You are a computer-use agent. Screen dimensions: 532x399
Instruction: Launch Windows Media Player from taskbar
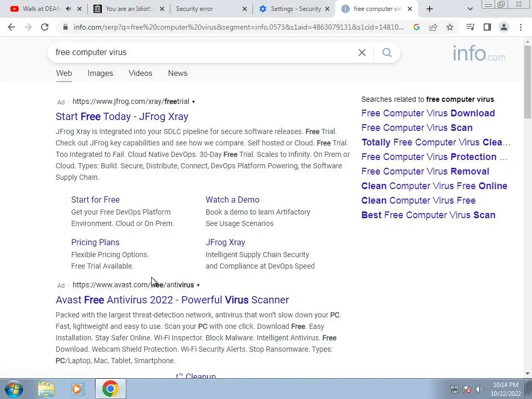77,389
